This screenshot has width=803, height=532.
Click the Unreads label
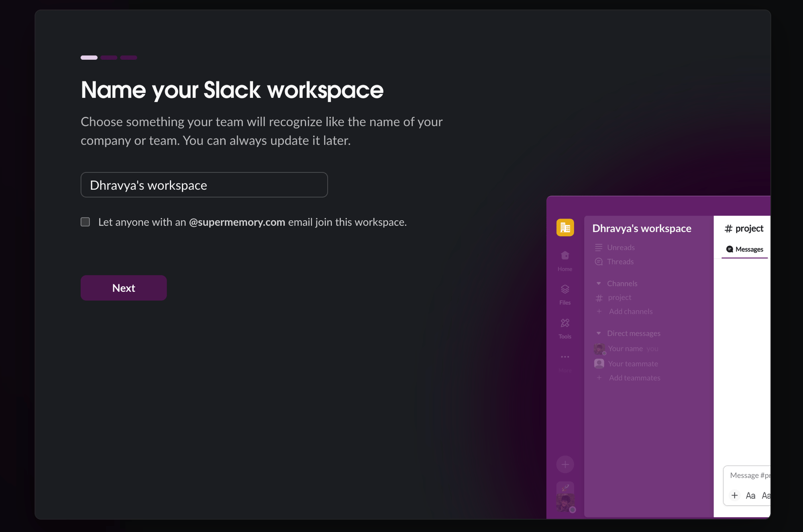(x=621, y=247)
